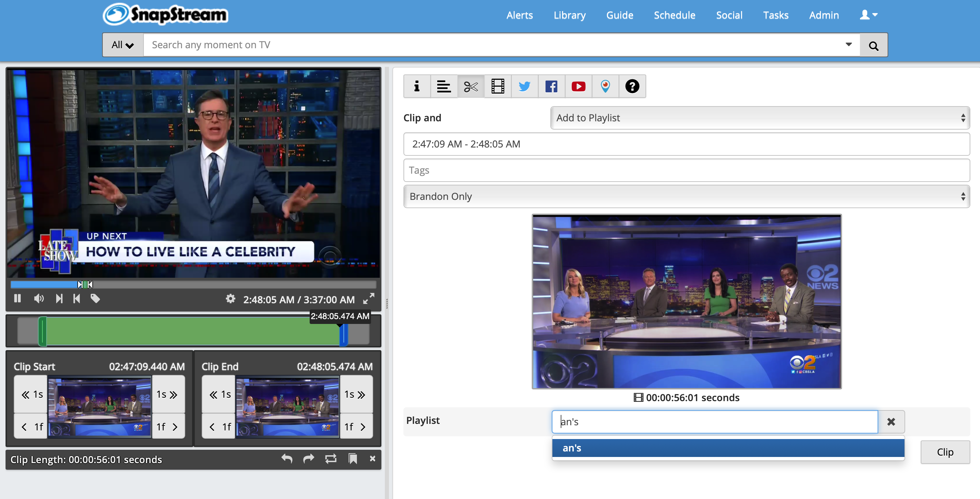Open the Brandon Only sharing dropdown
The width and height of the screenshot is (980, 499).
[x=686, y=196]
